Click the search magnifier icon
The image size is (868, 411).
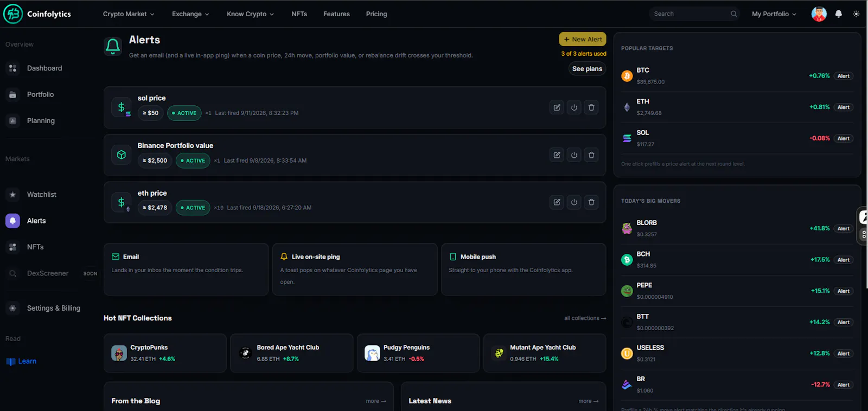tap(733, 14)
